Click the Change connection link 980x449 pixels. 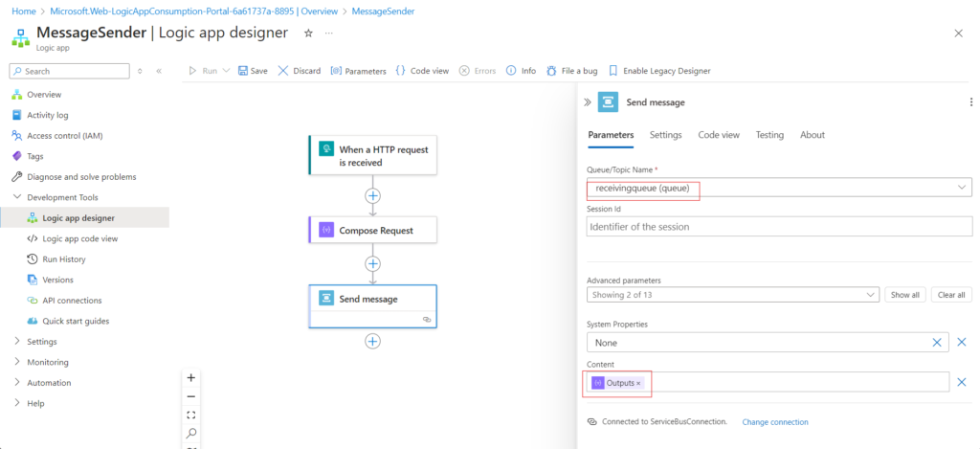click(x=775, y=422)
